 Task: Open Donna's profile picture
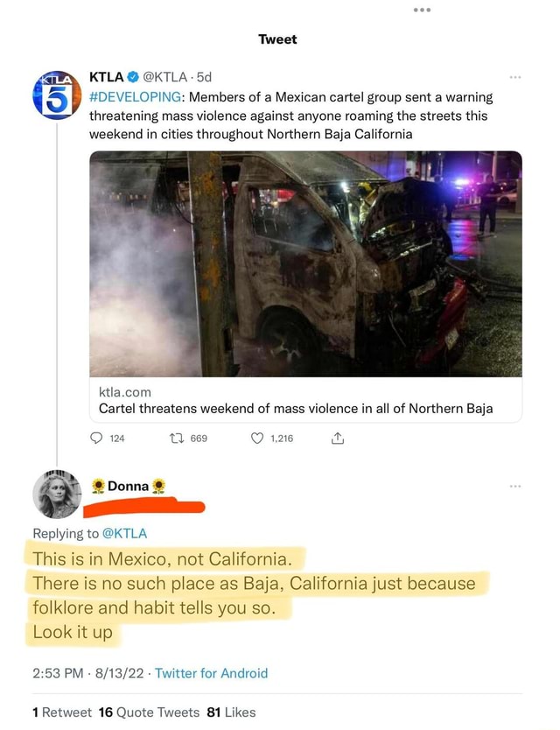coord(56,493)
